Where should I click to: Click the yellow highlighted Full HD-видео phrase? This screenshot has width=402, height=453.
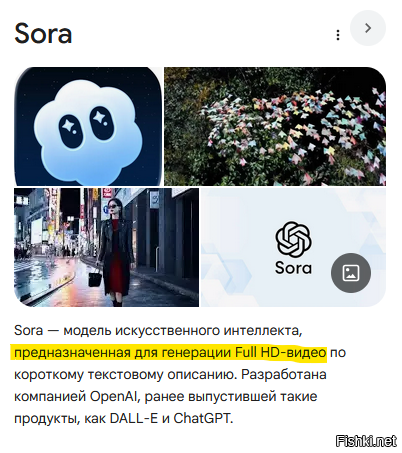pos(281,352)
